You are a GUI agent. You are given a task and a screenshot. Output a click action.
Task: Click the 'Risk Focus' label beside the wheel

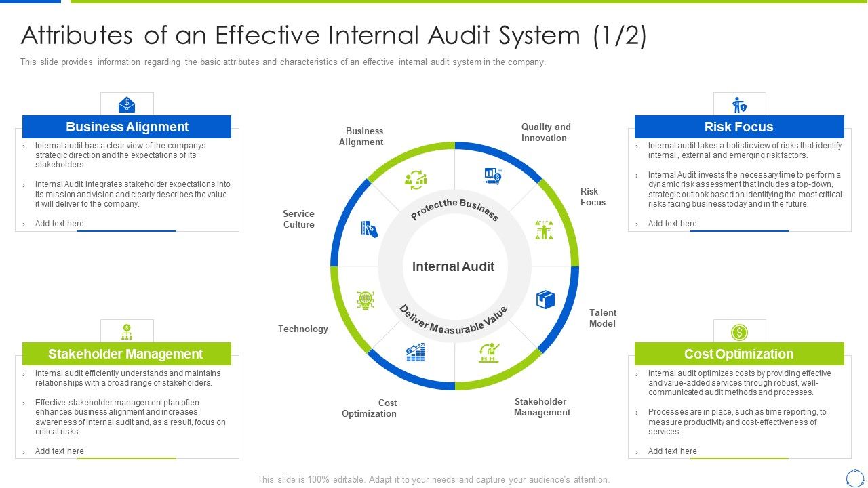(593, 197)
